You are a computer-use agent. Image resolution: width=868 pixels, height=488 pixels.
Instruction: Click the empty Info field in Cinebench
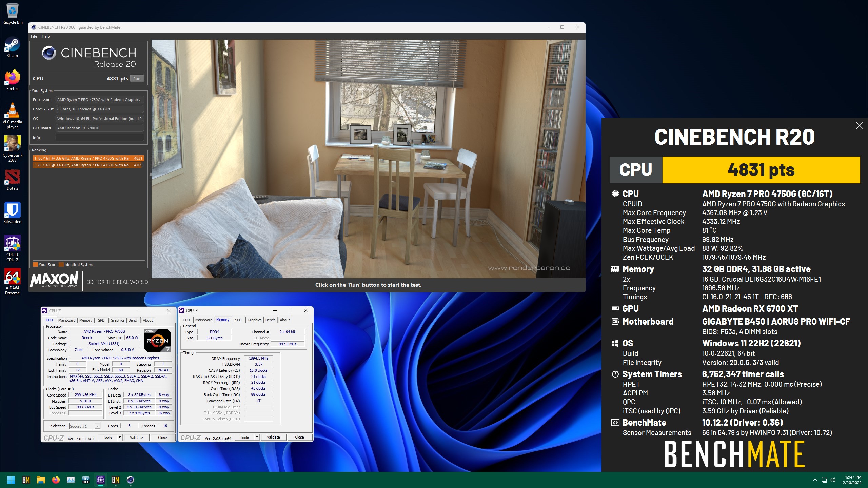point(100,138)
